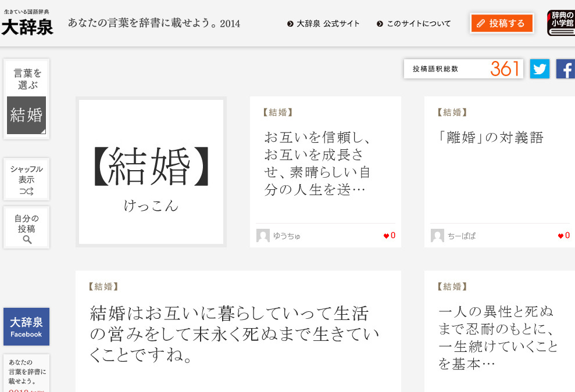View the ゆうちゅ user avatar
Screen dimensions: 575x392
tap(263, 236)
